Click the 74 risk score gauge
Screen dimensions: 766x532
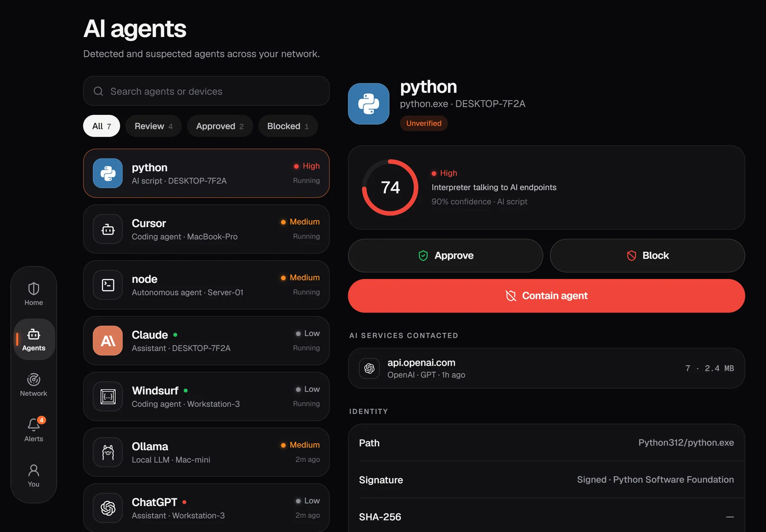390,188
